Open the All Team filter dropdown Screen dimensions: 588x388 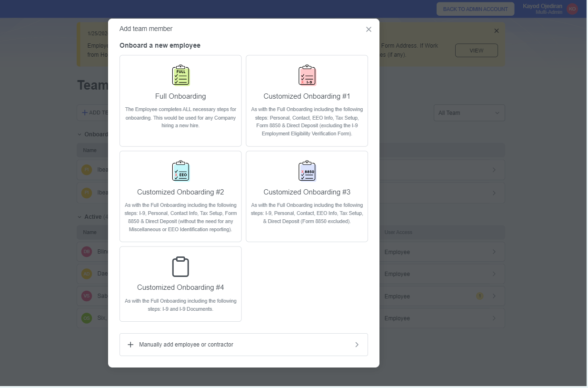coord(469,113)
